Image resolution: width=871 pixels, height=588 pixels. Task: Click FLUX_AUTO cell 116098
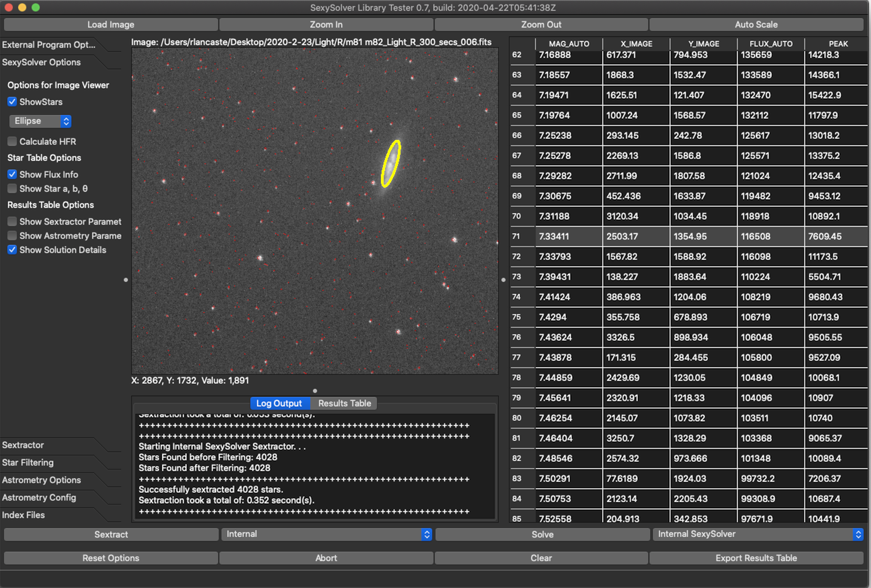coord(771,256)
